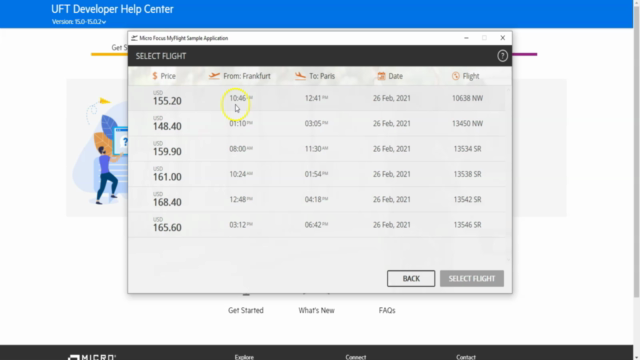Click the departing plane icon beside From: Frankfurt

(214, 76)
